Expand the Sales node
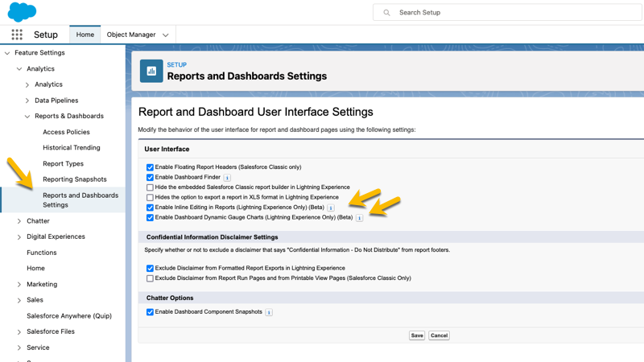This screenshot has width=644, height=362. click(19, 300)
